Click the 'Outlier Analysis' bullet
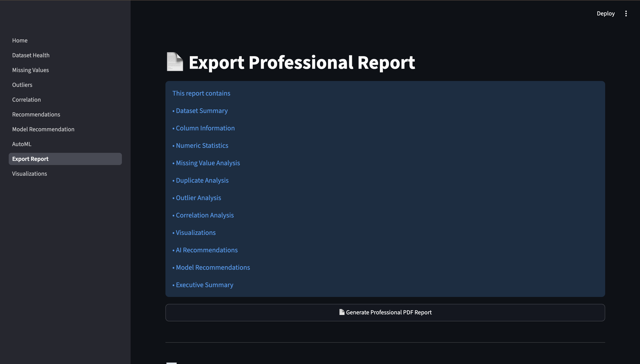 197,198
